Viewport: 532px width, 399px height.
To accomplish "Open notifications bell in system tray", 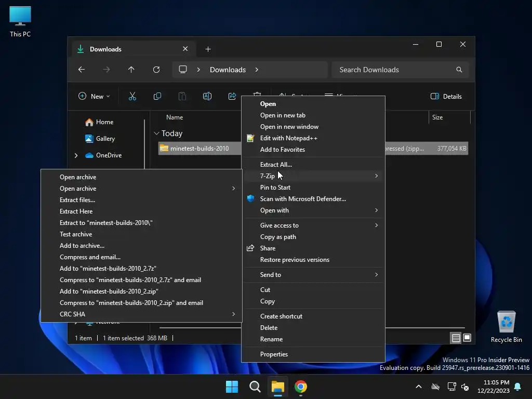I will [518, 387].
